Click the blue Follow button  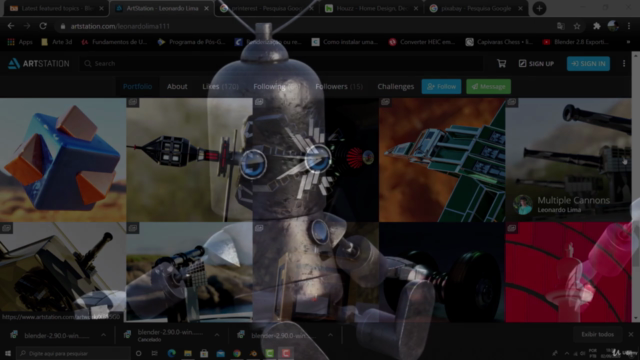(441, 87)
